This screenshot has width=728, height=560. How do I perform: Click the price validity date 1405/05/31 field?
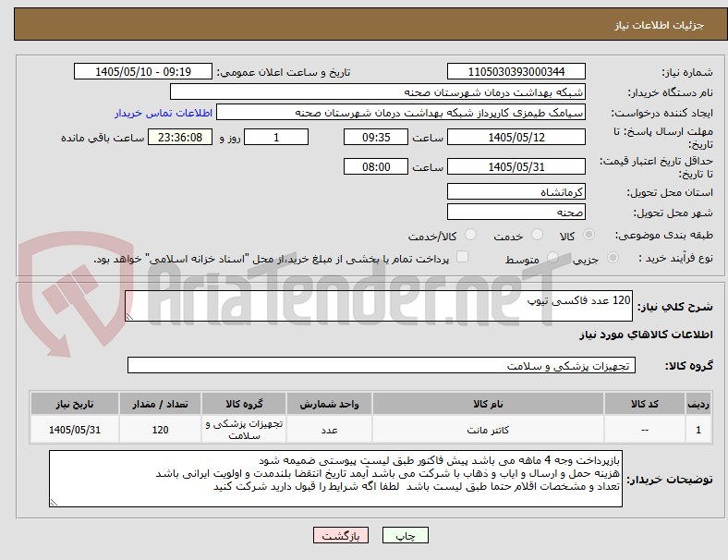coord(516,166)
